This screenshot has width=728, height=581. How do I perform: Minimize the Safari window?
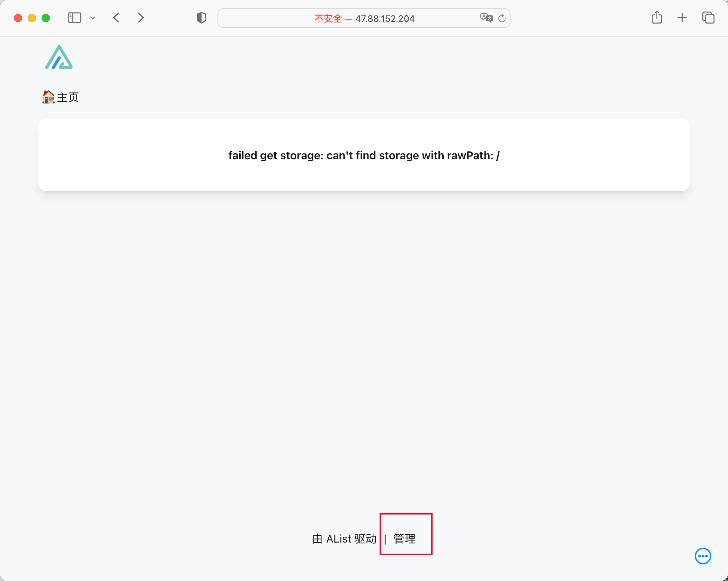pos(32,18)
